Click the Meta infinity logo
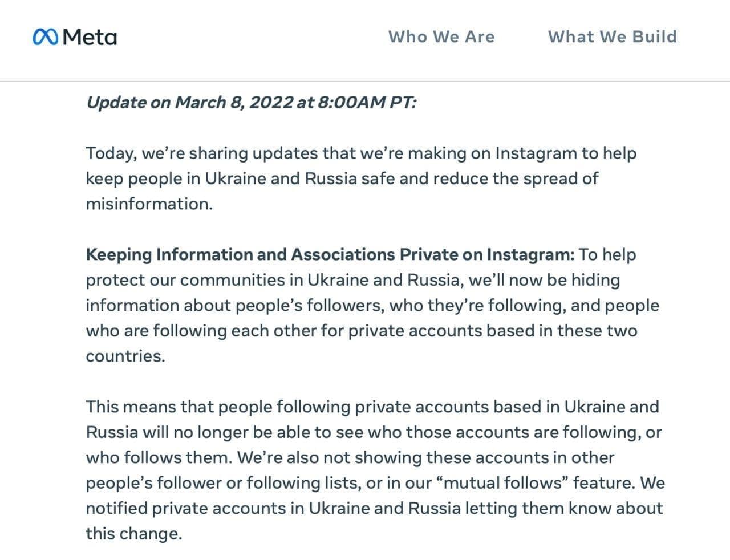 click(46, 36)
